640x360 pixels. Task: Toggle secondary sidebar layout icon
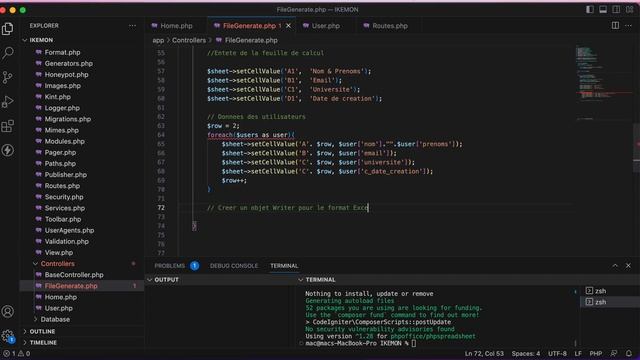[616, 9]
